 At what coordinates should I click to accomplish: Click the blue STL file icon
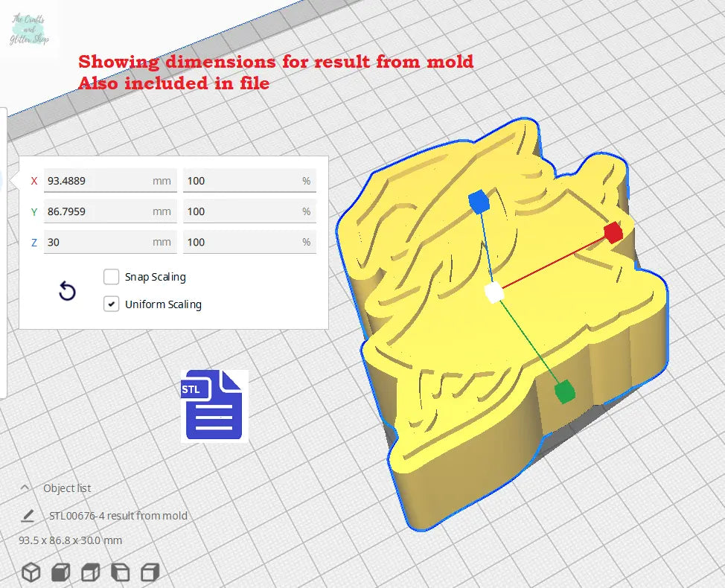click(214, 406)
